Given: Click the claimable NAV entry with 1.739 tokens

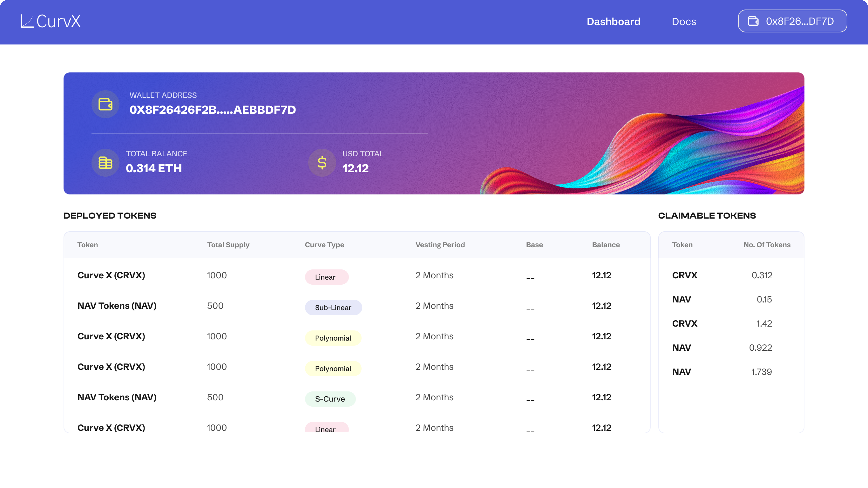Looking at the screenshot, I should pyautogui.click(x=681, y=372).
